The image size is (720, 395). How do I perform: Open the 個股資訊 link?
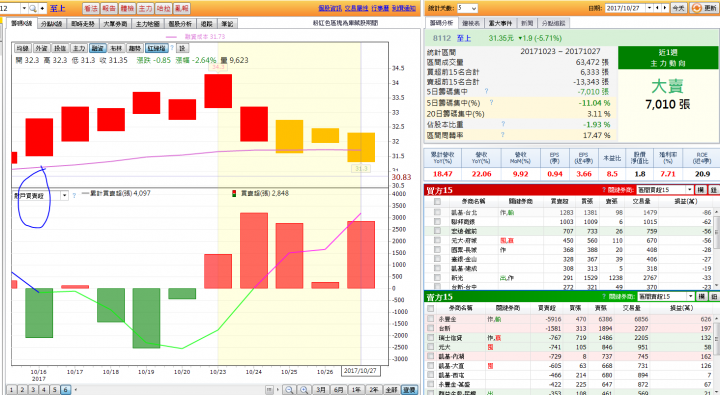(x=330, y=8)
